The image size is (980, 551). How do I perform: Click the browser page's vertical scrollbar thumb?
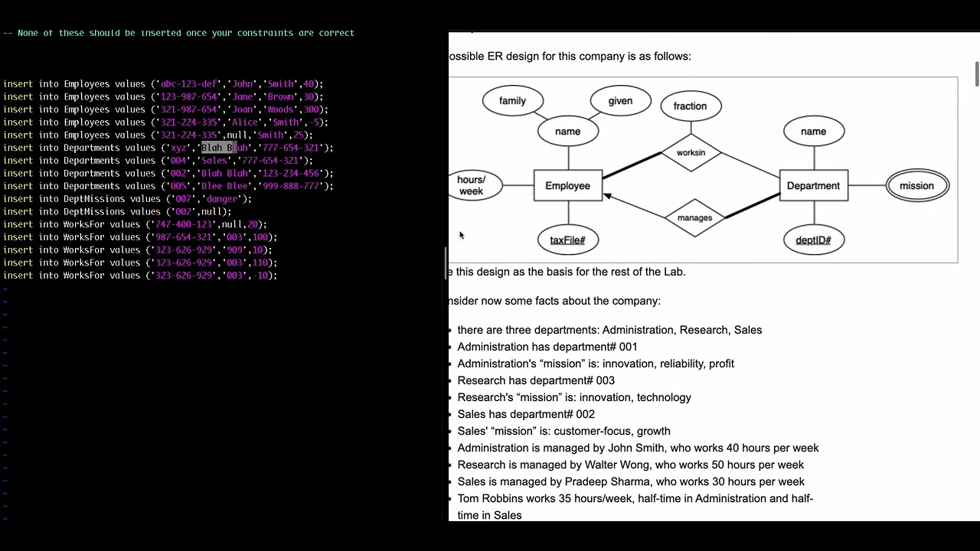tap(976, 73)
